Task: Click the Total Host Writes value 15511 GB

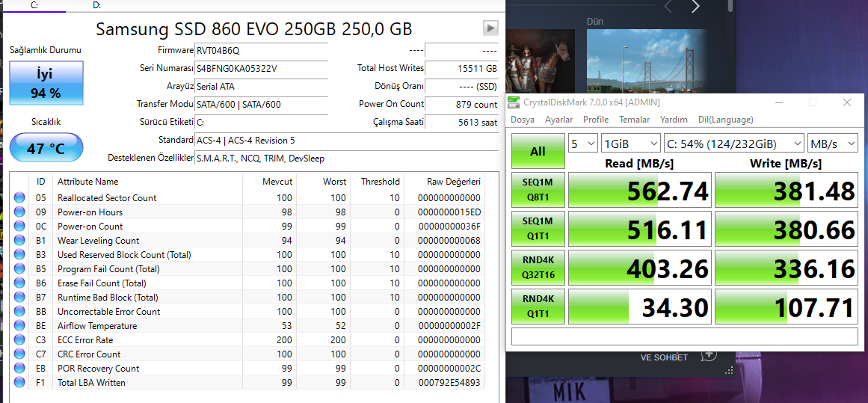Action: pyautogui.click(x=462, y=69)
